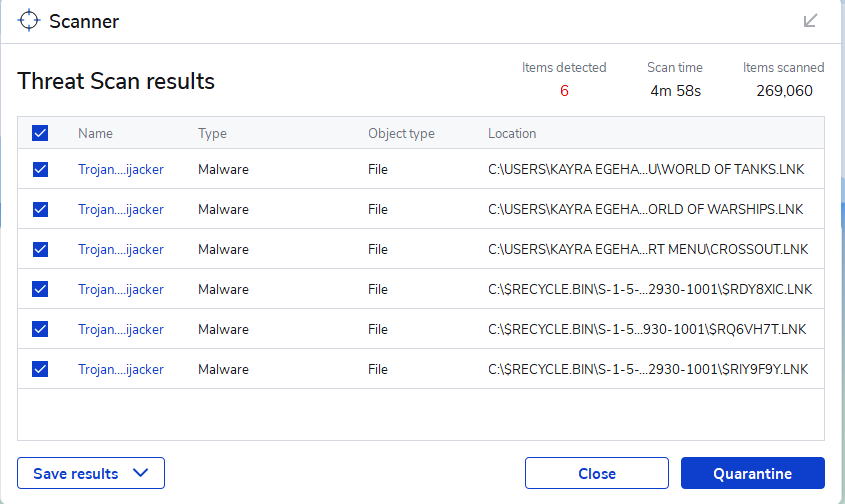The image size is (845, 504).
Task: Uncheck the World of Tanks.lnk threat
Action: click(40, 169)
